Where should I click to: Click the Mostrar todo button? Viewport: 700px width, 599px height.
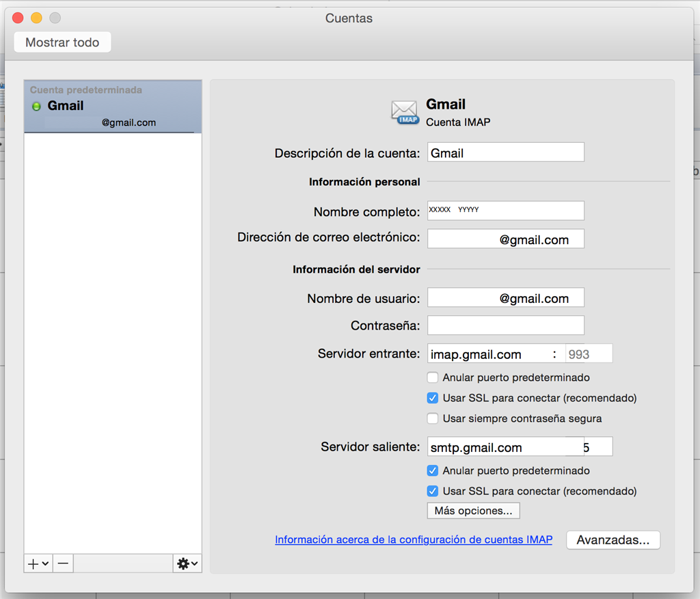[62, 42]
